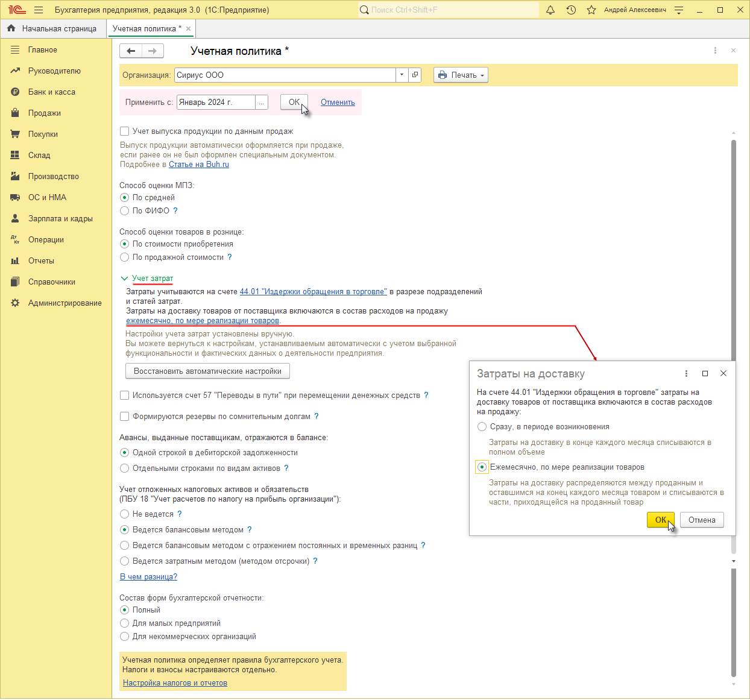This screenshot has height=700, width=750.
Task: Select Ведется затратным методом option
Action: pyautogui.click(x=125, y=561)
